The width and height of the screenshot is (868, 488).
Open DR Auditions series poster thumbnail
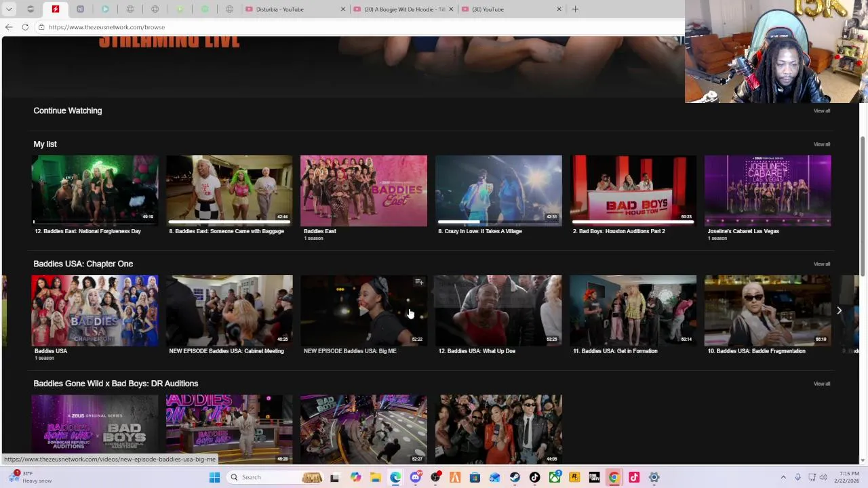tap(95, 429)
